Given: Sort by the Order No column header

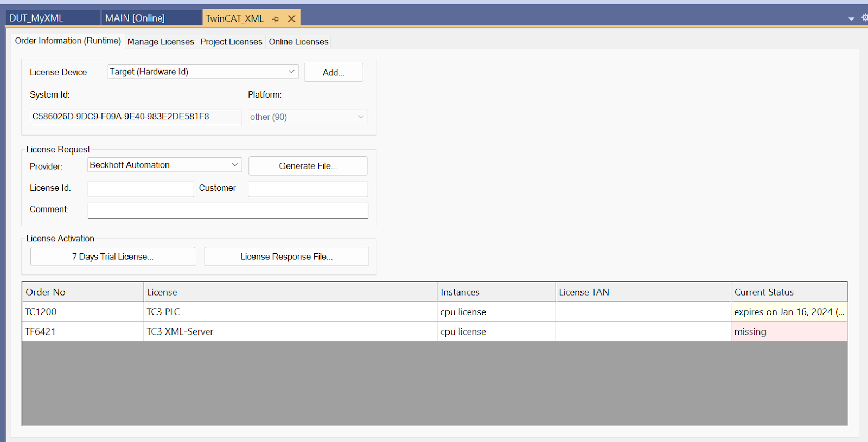Looking at the screenshot, I should [83, 292].
